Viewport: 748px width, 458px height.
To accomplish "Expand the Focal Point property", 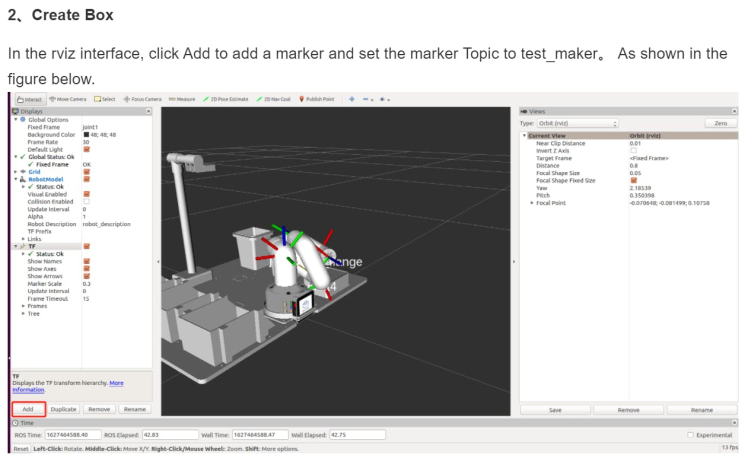I will 532,202.
